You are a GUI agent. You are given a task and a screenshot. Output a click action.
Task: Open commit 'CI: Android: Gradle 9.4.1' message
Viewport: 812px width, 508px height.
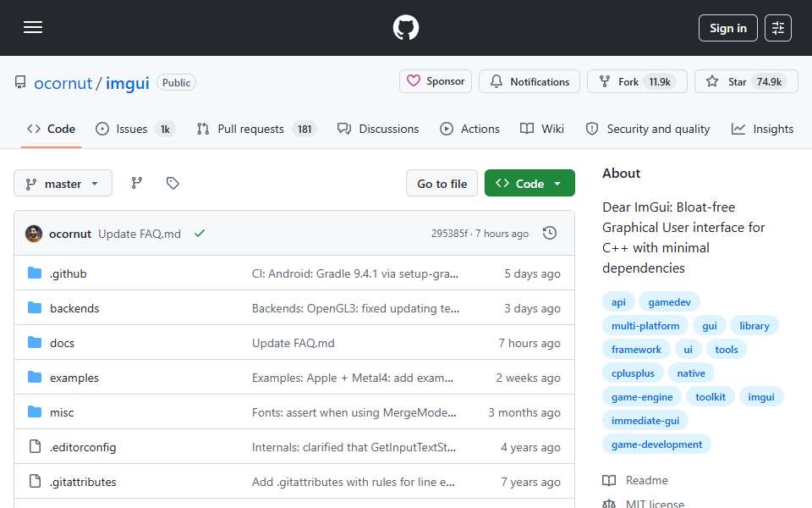pyautogui.click(x=354, y=273)
